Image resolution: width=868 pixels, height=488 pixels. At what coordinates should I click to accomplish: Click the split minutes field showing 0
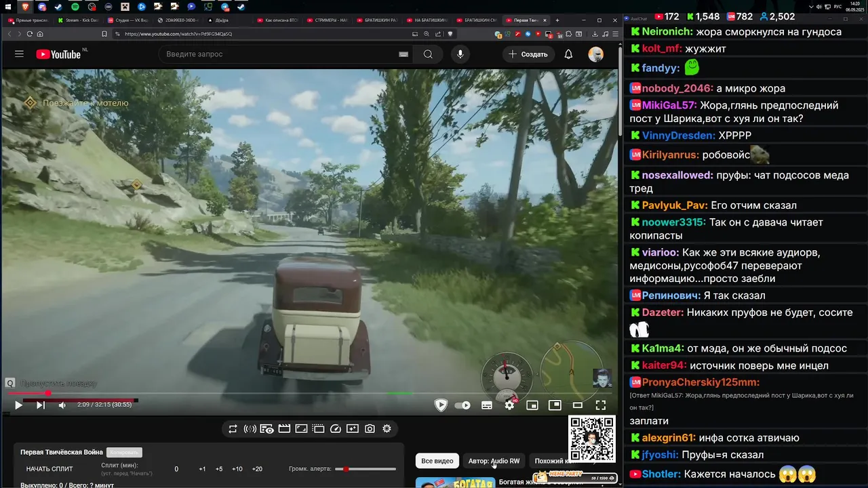point(176,469)
